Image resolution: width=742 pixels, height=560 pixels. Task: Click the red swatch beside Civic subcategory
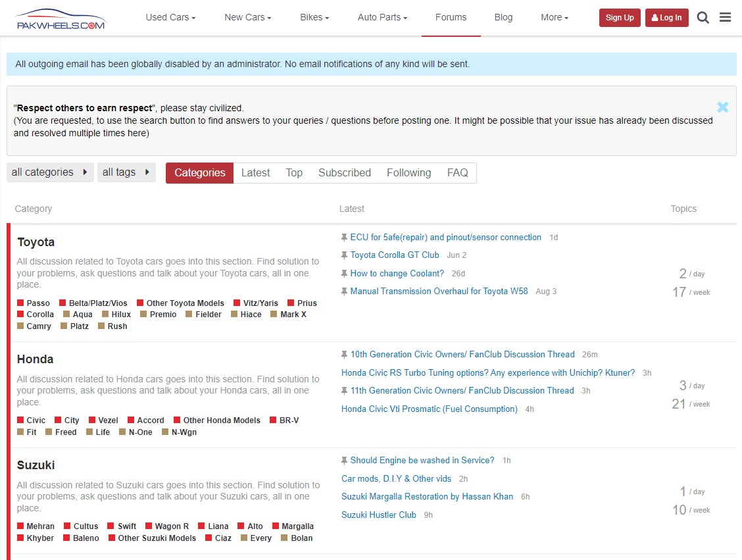pos(20,420)
